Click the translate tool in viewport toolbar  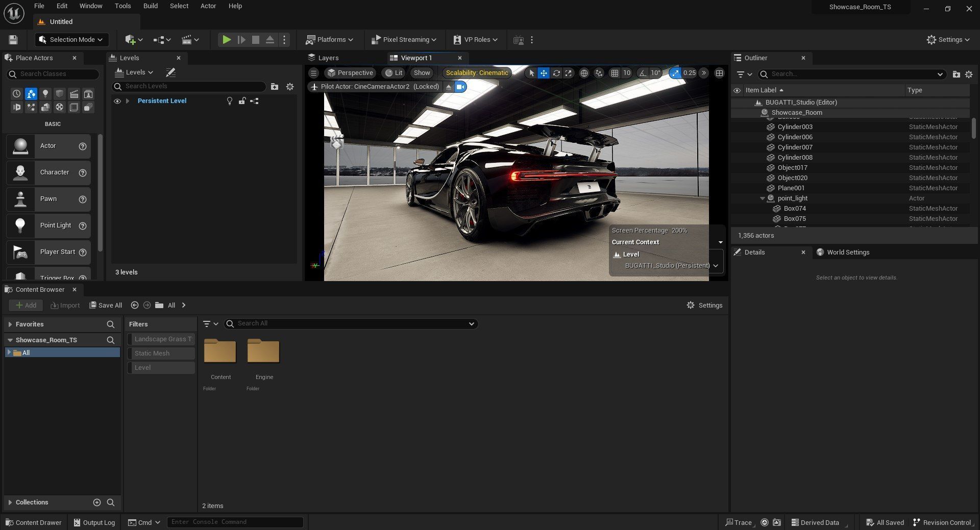(x=544, y=73)
